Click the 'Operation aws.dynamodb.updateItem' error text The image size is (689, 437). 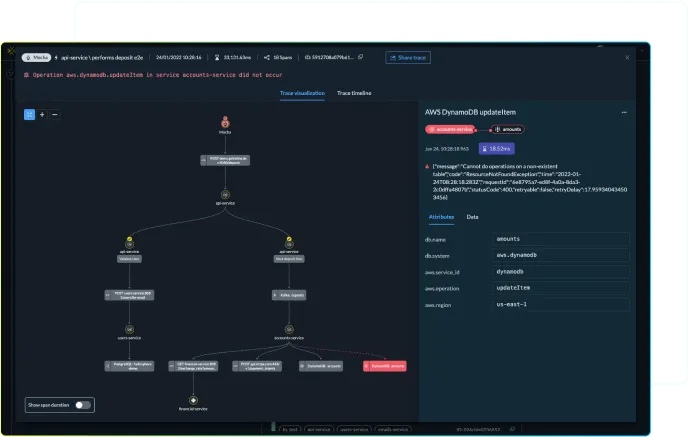point(157,75)
